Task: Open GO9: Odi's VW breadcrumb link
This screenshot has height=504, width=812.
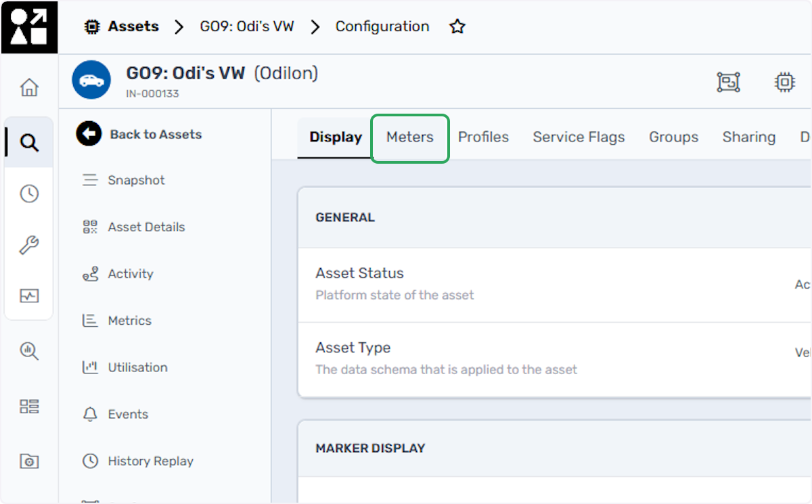Action: [247, 26]
